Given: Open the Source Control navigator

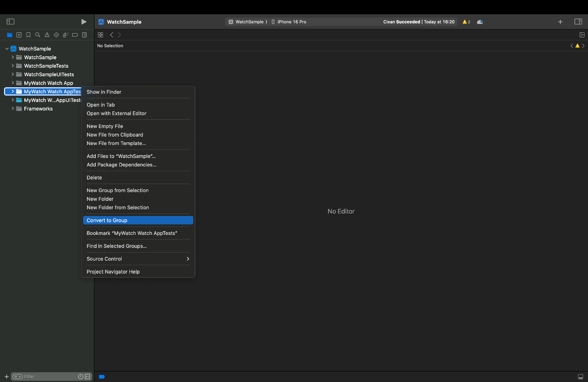Looking at the screenshot, I should [x=19, y=35].
